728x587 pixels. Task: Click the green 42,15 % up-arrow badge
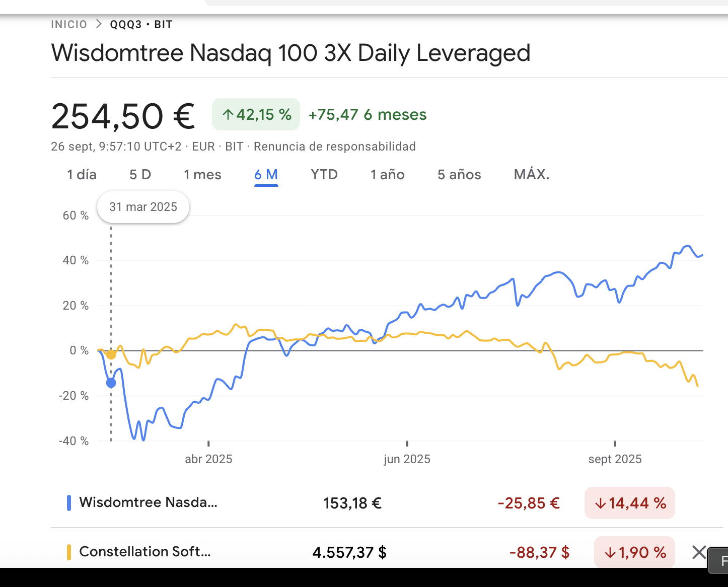tap(256, 115)
